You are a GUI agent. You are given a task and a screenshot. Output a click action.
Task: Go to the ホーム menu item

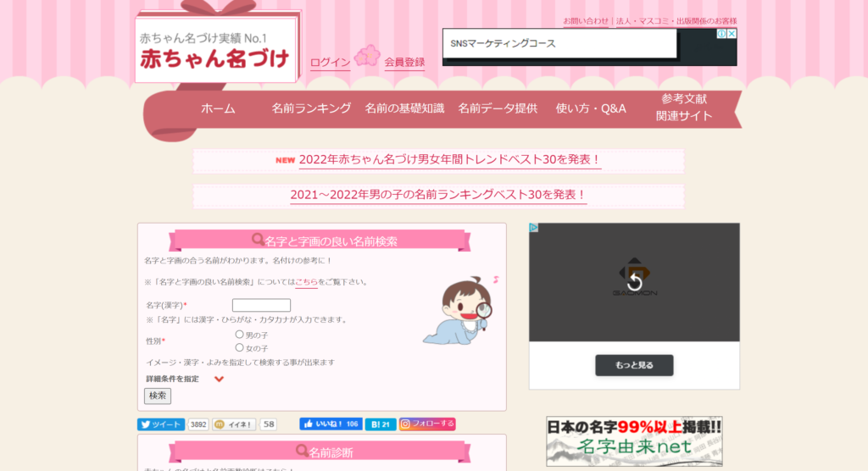tap(218, 108)
